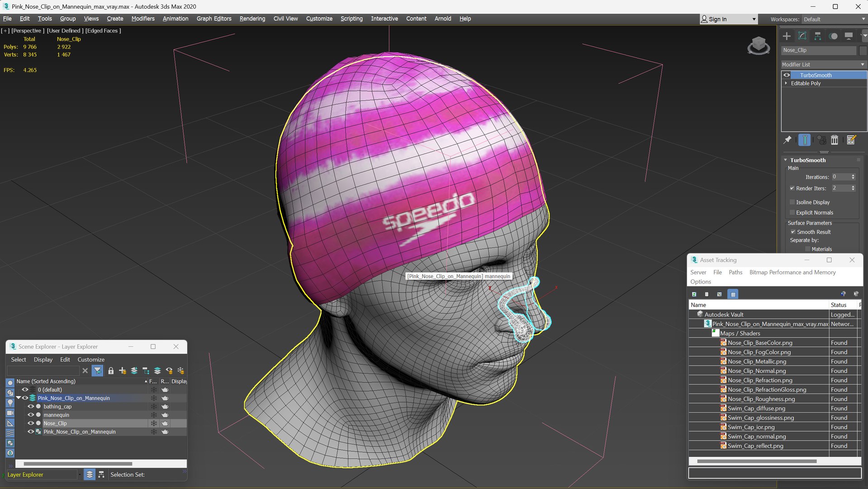
Task: Click the Edged Faces viewport label
Action: point(103,31)
